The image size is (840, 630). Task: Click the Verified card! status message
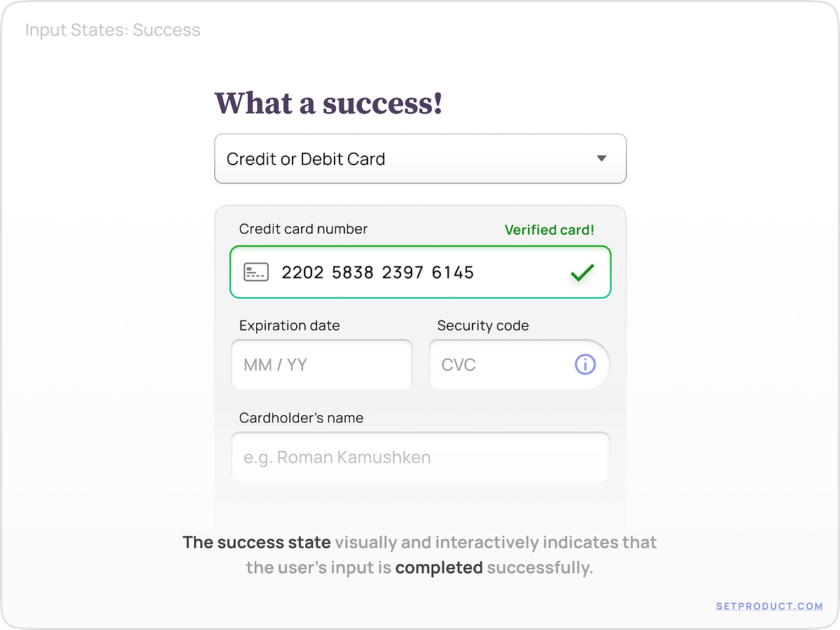549,230
